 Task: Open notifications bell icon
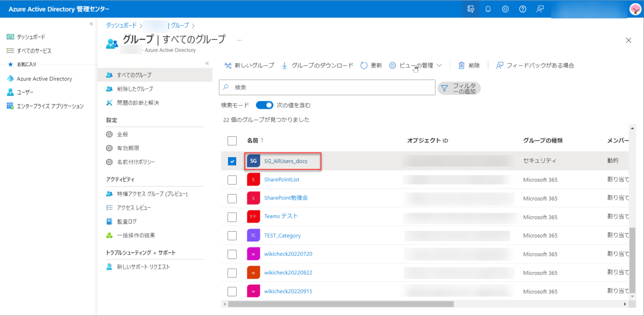pyautogui.click(x=488, y=9)
